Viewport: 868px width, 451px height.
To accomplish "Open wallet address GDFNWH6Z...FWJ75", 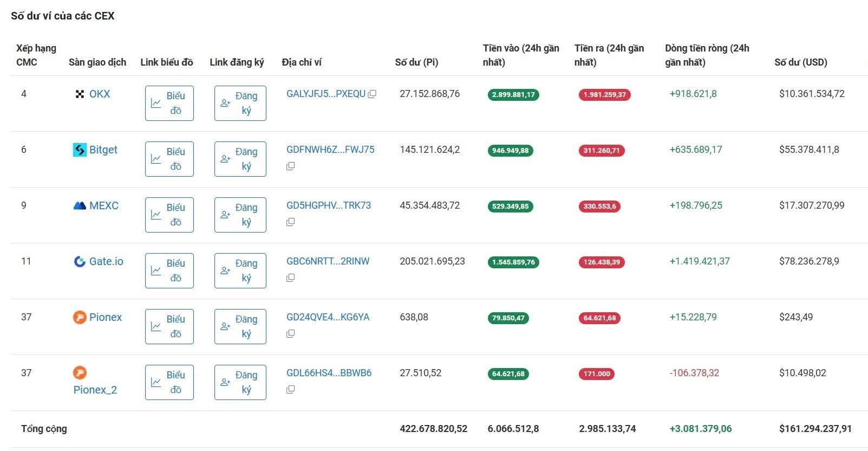I will click(330, 150).
